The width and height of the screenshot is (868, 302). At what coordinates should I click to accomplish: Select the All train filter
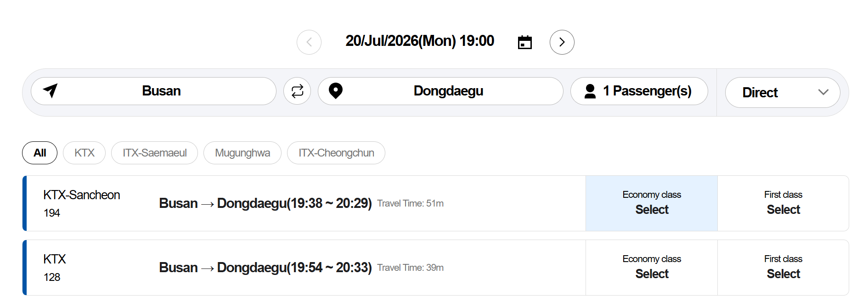pos(40,153)
